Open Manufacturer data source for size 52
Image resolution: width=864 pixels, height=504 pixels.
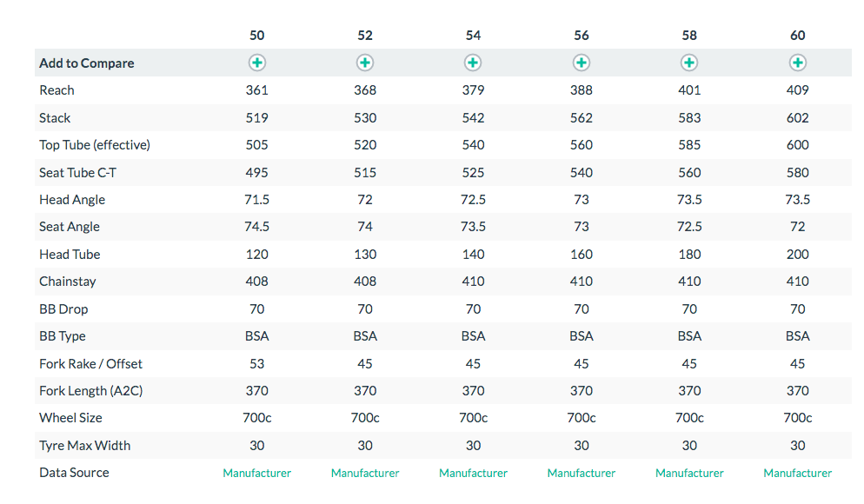[x=365, y=473]
